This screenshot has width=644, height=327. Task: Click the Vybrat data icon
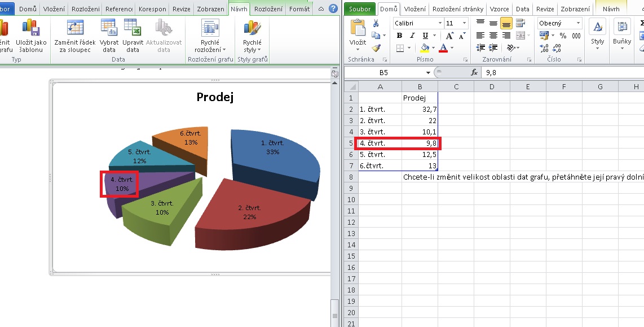(x=109, y=28)
